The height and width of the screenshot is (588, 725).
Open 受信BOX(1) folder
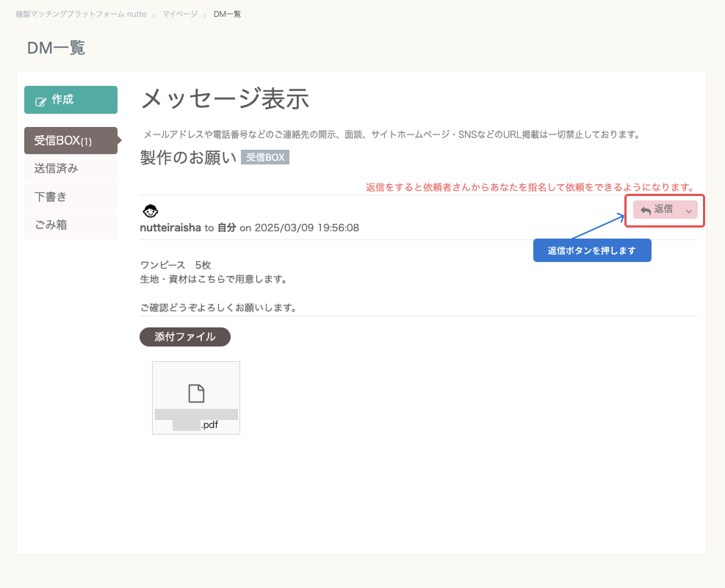pyautogui.click(x=71, y=140)
